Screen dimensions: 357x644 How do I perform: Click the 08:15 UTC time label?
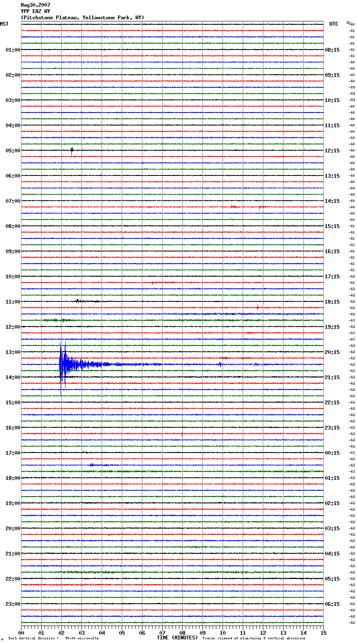click(x=332, y=50)
